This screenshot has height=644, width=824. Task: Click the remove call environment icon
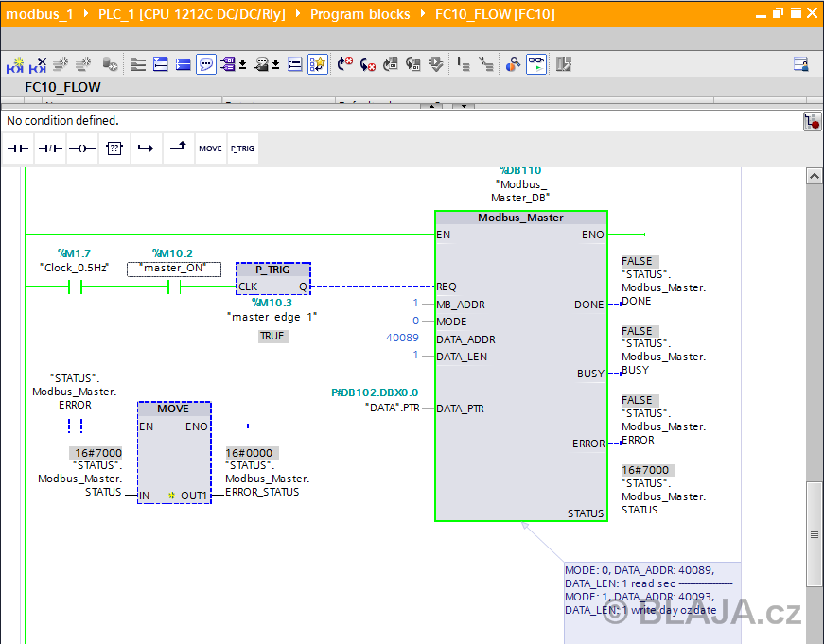pyautogui.click(x=486, y=64)
